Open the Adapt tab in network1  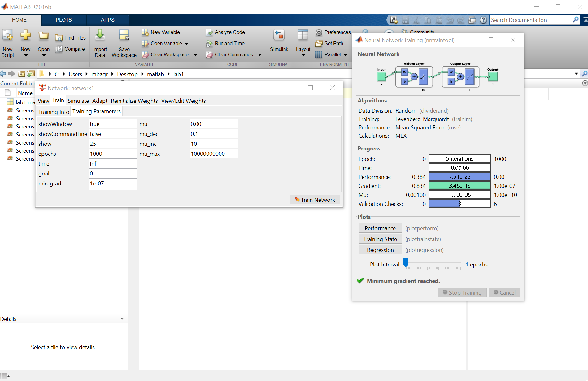pyautogui.click(x=100, y=101)
